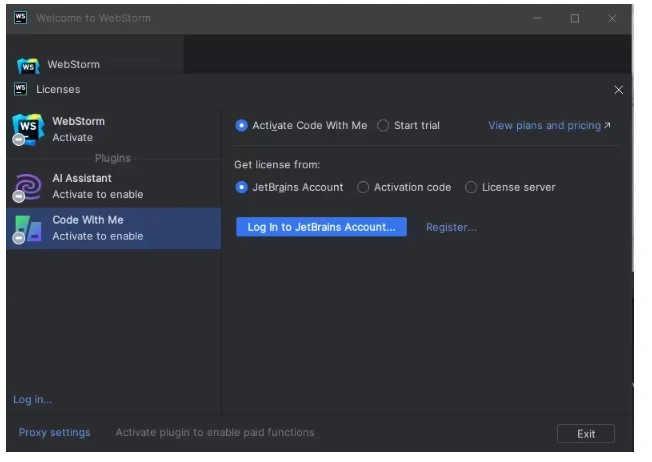Close the Licenses dialog with X
This screenshot has height=462, width=652.
coord(618,90)
